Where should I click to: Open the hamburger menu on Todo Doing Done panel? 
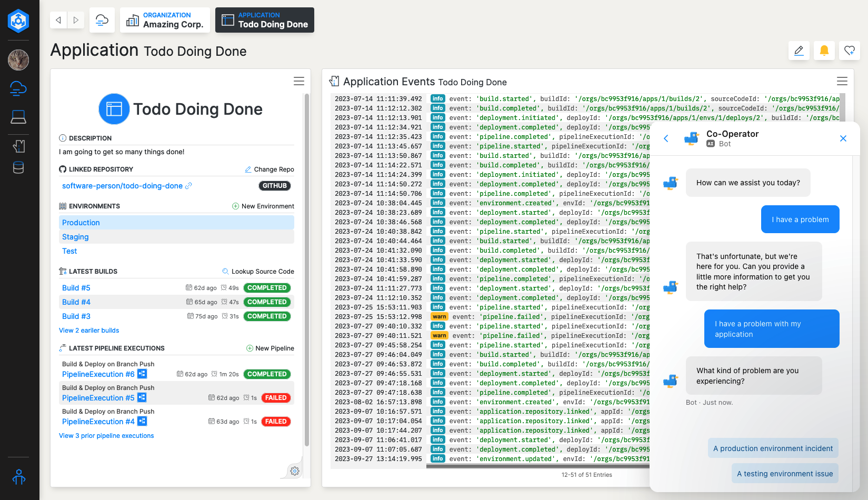click(298, 81)
